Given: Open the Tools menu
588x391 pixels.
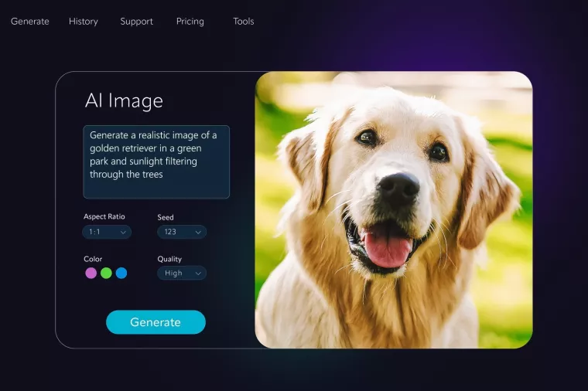Looking at the screenshot, I should coord(244,22).
